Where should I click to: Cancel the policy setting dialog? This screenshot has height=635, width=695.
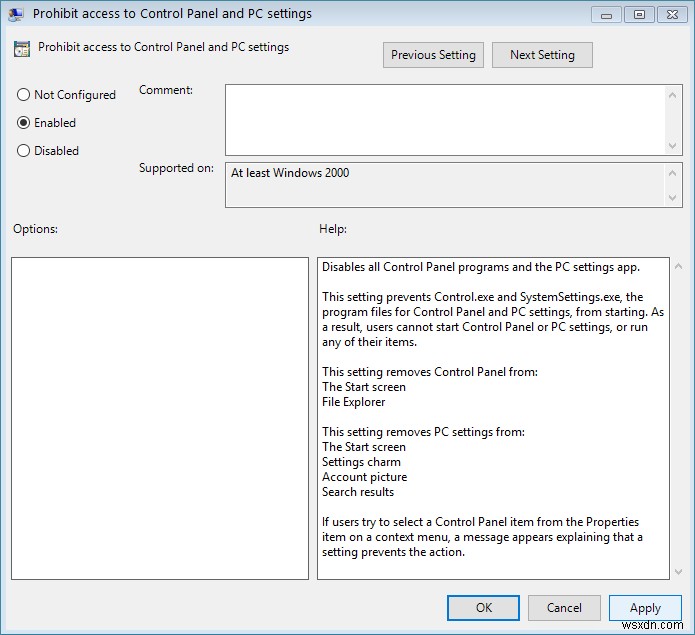pyautogui.click(x=564, y=607)
